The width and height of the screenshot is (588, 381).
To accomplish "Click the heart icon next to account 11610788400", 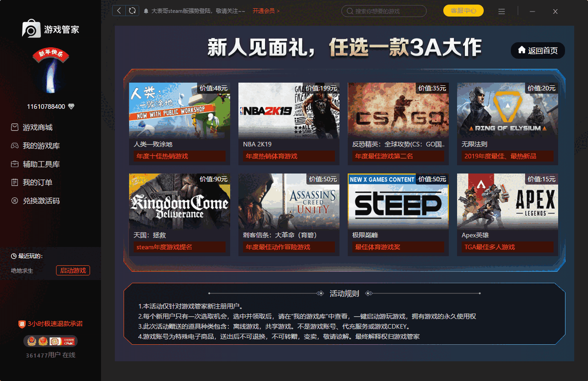I will [71, 106].
